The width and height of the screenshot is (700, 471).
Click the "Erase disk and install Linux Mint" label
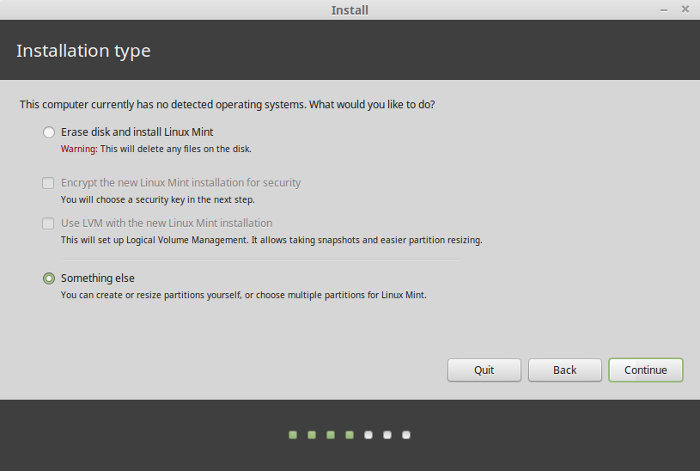(x=137, y=132)
